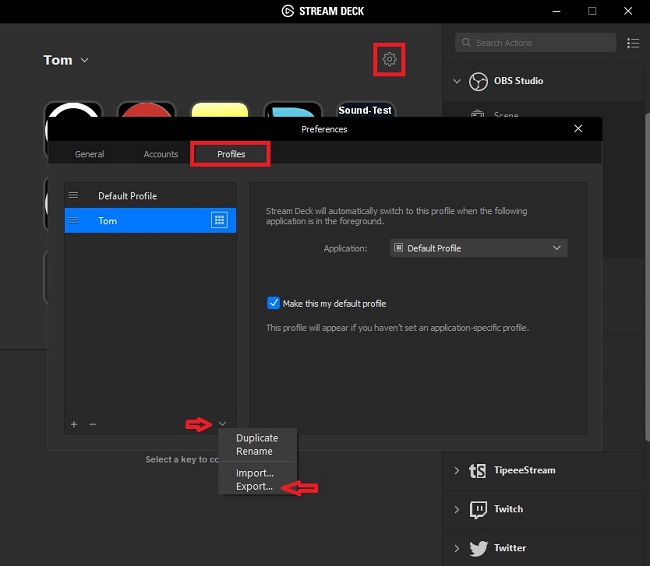The width and height of the screenshot is (650, 566).
Task: Switch to the Profiles tab
Action: [231, 154]
